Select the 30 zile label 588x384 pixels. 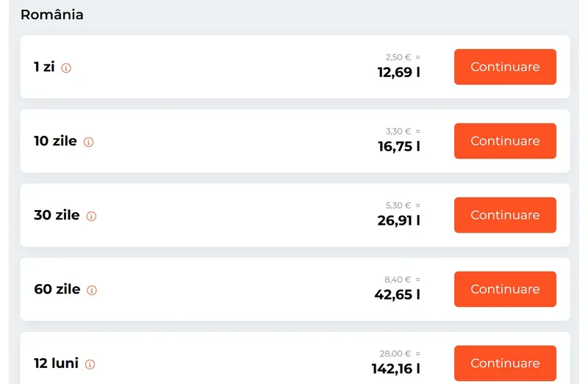57,215
